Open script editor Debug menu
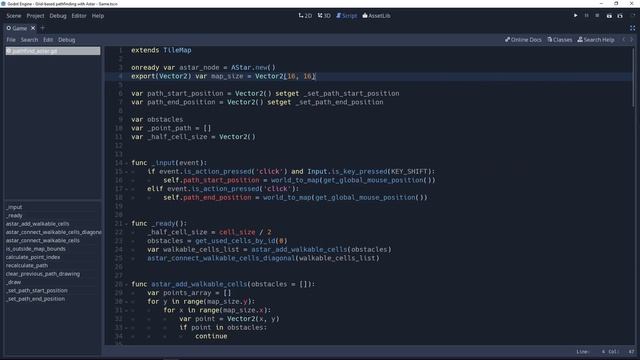 click(x=67, y=40)
